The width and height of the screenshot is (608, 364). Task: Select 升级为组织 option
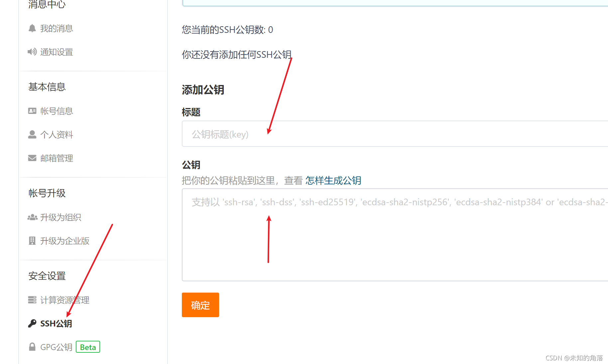[61, 217]
